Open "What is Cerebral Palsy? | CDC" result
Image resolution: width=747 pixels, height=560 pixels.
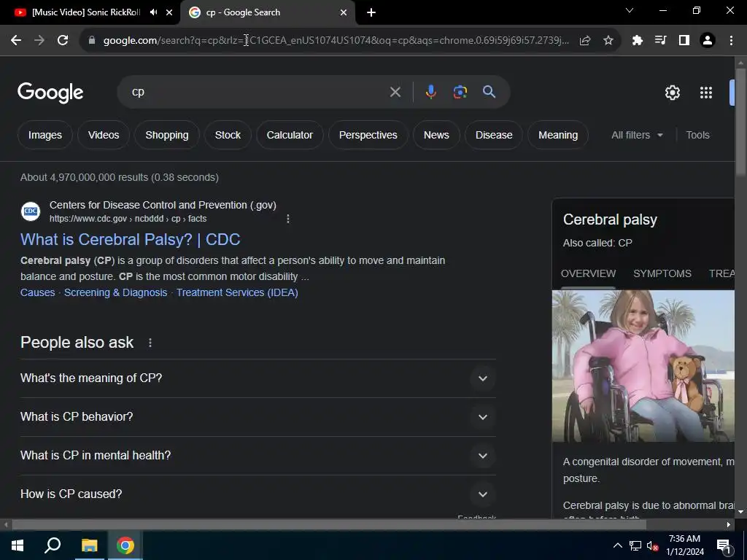(x=130, y=239)
